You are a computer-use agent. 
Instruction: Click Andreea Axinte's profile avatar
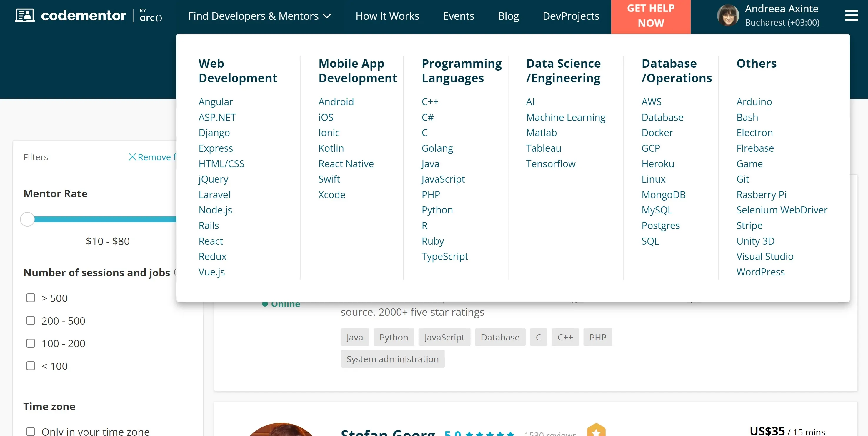[x=728, y=16]
